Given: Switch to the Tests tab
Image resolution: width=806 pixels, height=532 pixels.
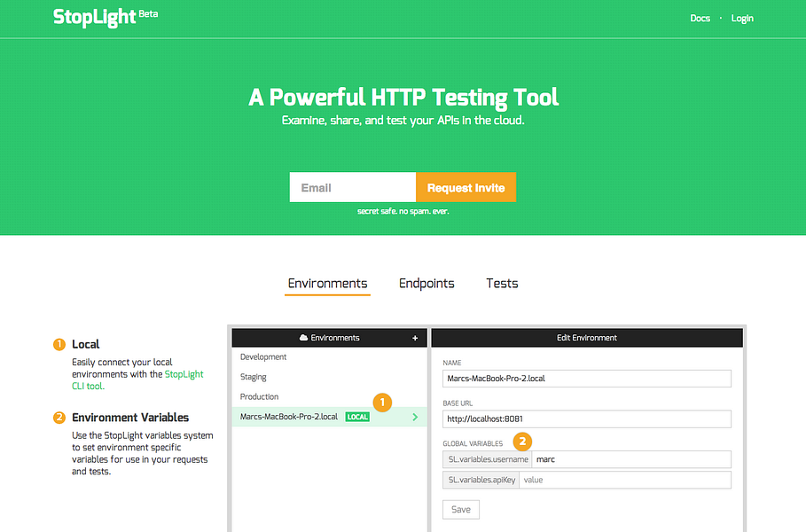Looking at the screenshot, I should tap(502, 283).
